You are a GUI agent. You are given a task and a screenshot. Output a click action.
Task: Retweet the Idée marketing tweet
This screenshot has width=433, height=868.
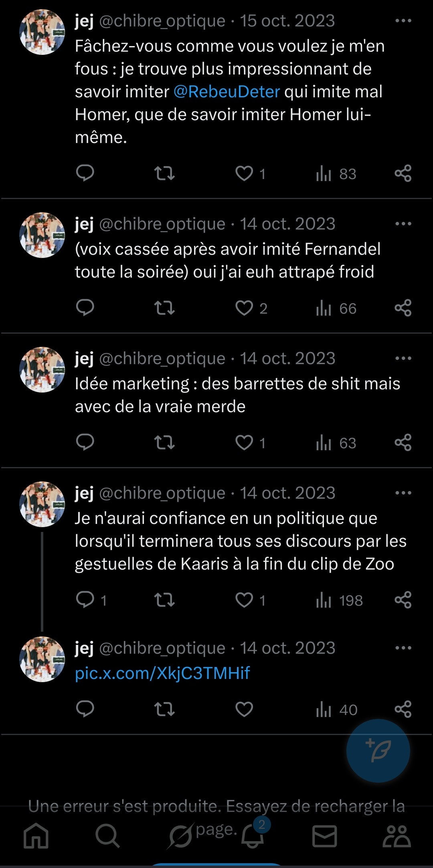pos(164,443)
